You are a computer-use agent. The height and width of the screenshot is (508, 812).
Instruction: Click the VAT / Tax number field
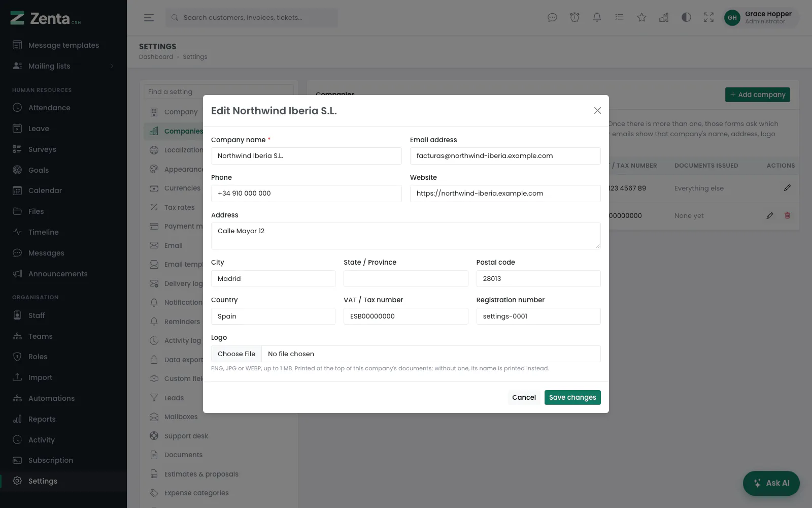click(406, 316)
